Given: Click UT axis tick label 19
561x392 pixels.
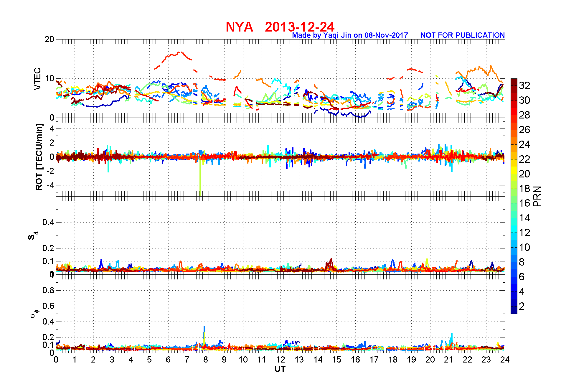Looking at the screenshot, I should coord(411,360).
